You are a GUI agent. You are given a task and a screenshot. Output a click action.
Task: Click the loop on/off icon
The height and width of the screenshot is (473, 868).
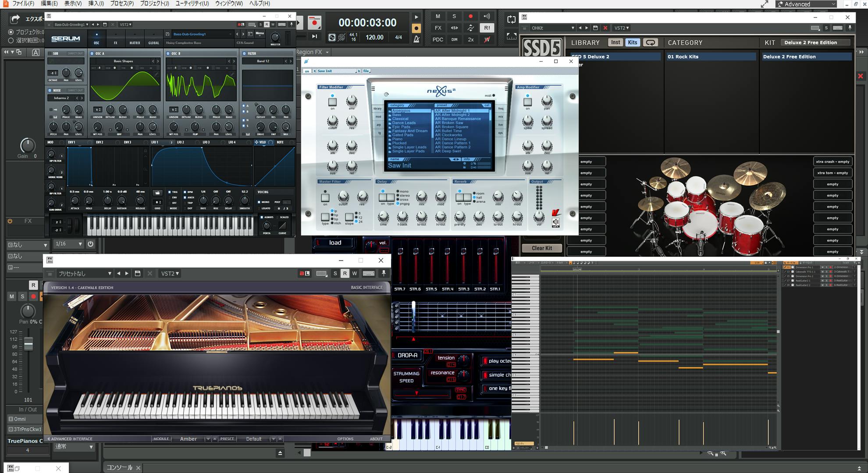pyautogui.click(x=511, y=19)
